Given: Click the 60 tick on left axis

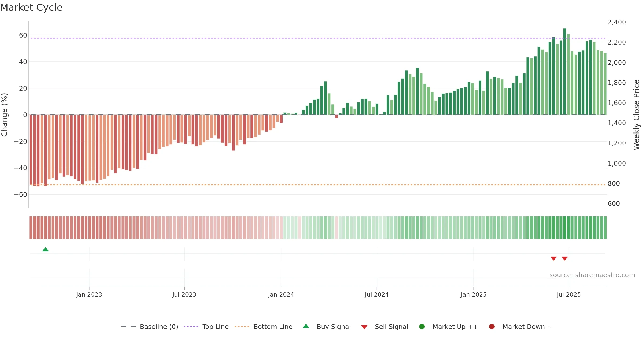Looking at the screenshot, I should click(x=23, y=35).
